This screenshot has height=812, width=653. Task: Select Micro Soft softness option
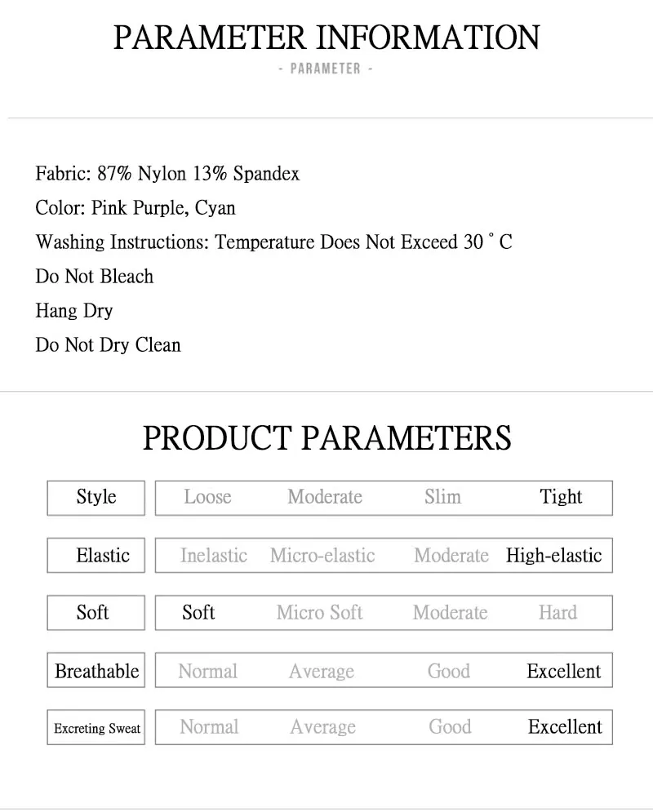coord(319,612)
